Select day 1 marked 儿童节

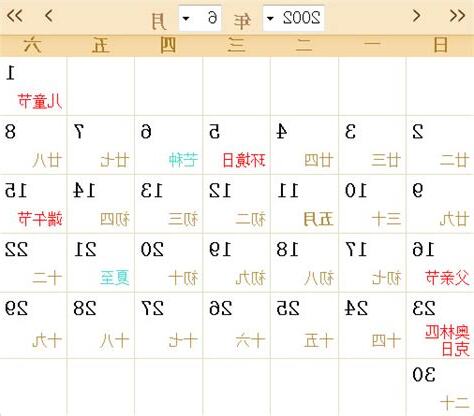(x=33, y=86)
